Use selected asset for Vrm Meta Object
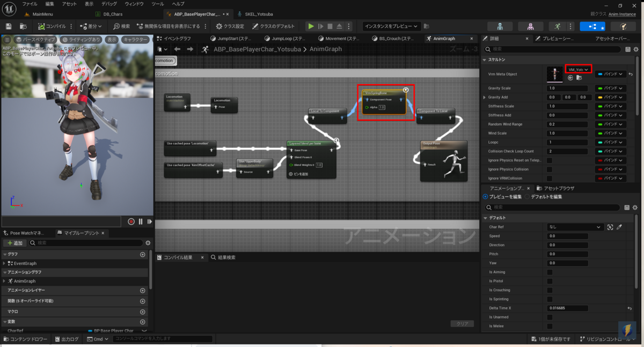 pyautogui.click(x=570, y=78)
